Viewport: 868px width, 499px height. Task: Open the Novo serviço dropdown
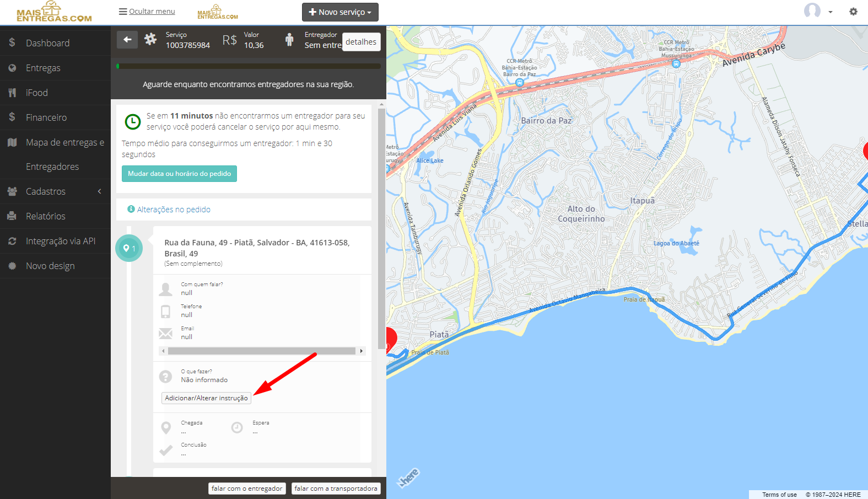340,12
